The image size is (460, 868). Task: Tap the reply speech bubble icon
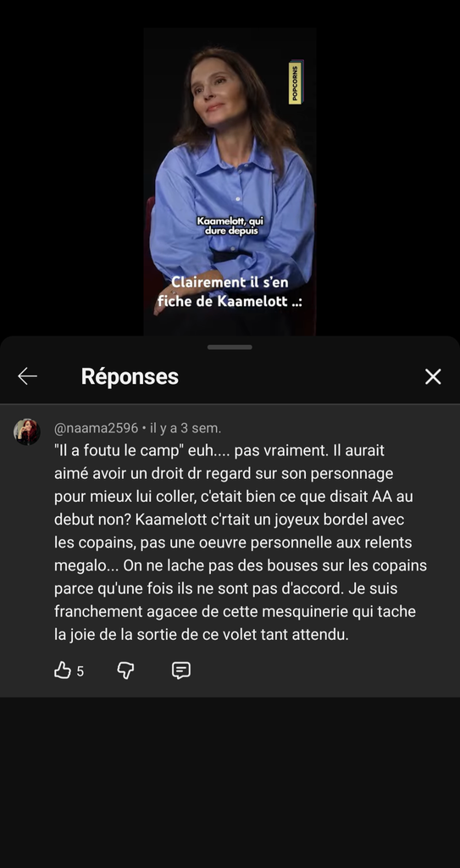[181, 670]
